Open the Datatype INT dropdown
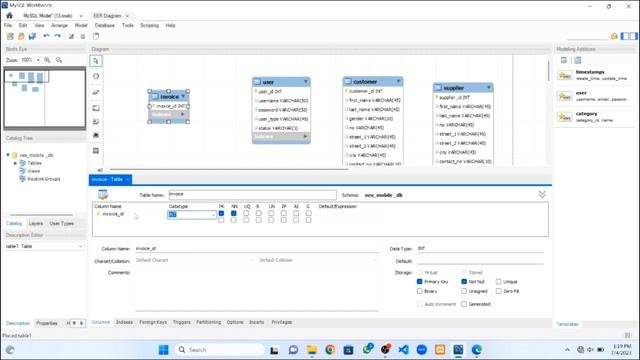 [213, 215]
